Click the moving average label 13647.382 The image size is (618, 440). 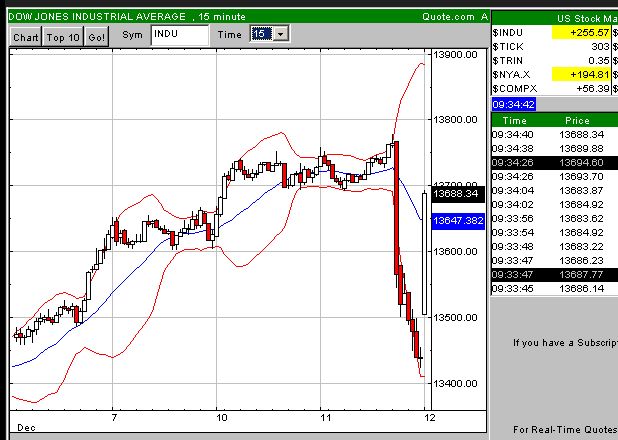(x=458, y=221)
